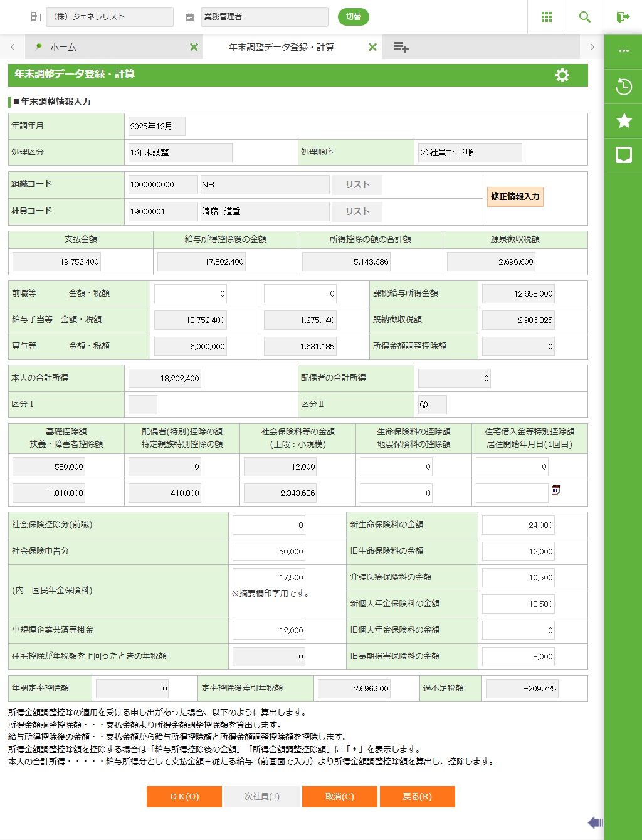Click the 新生命保険料の金額 input field
This screenshot has width=642, height=840.
coord(518,525)
